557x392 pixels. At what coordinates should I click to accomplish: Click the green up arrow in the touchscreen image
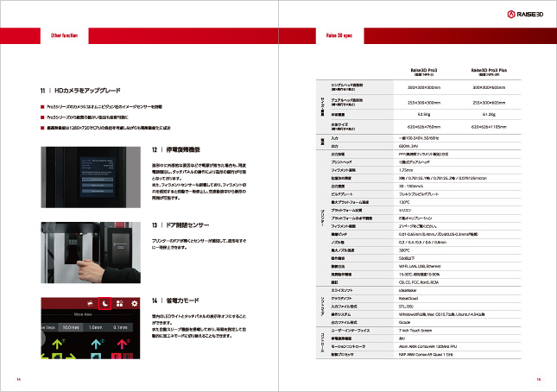(x=57, y=344)
